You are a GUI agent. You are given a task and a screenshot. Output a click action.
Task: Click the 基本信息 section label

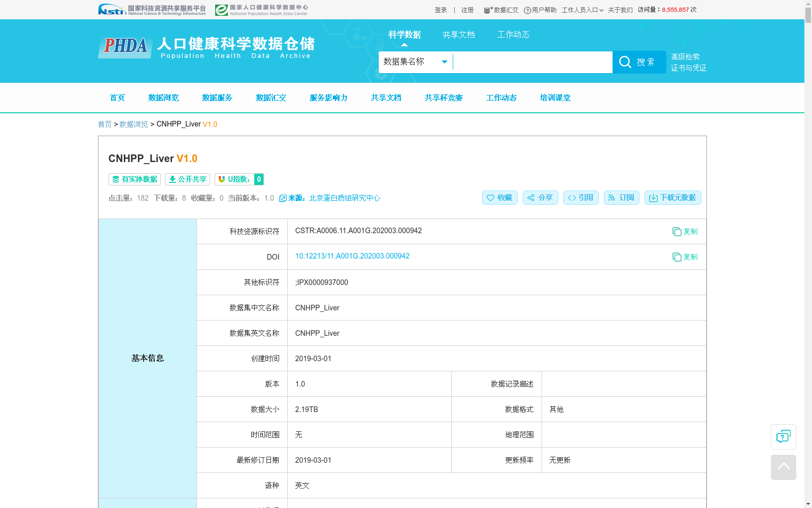(148, 358)
